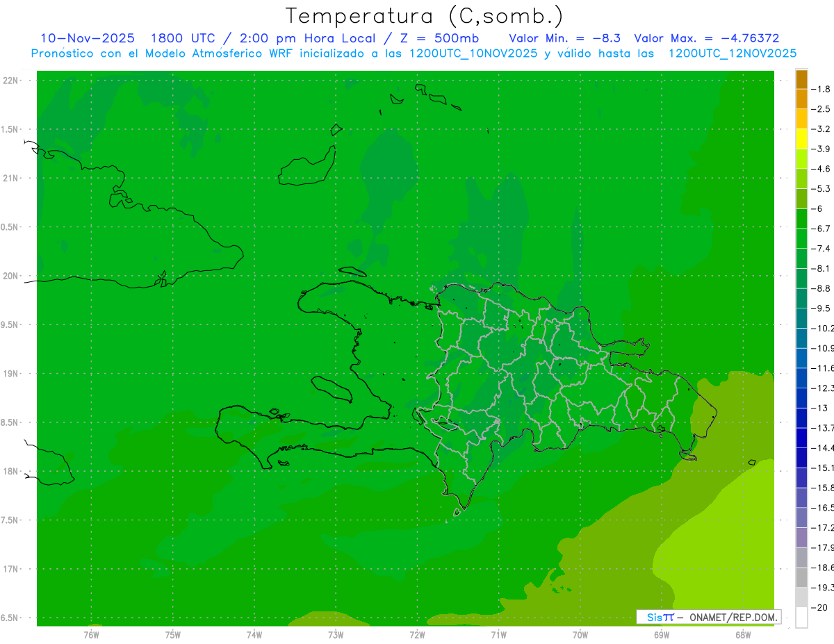
Task: Click the longitude axis label "74W"
Action: point(254,635)
